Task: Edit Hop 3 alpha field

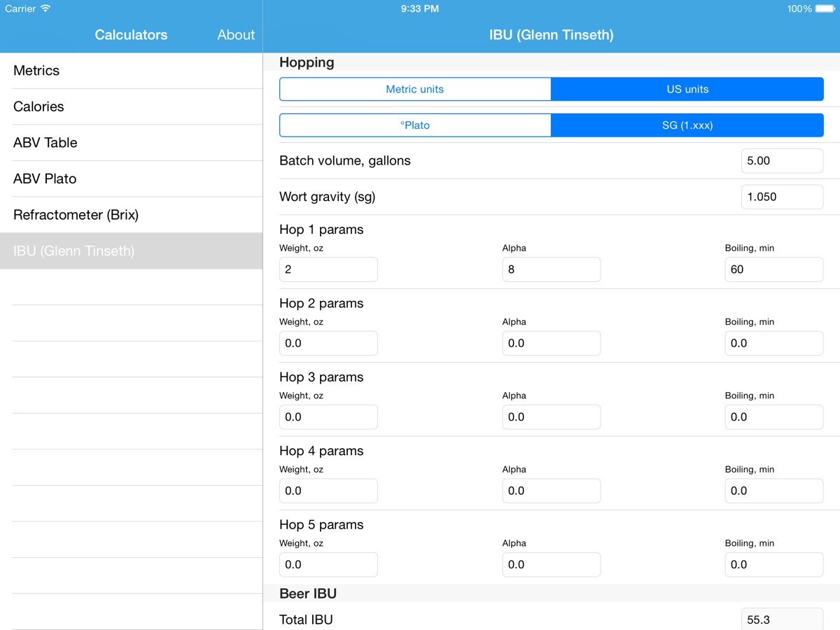Action: coord(551,417)
